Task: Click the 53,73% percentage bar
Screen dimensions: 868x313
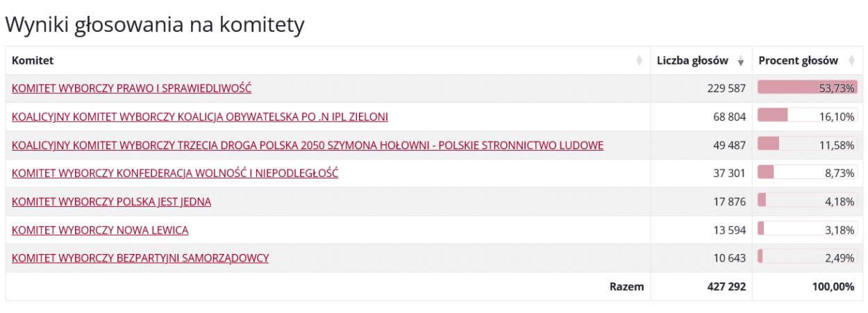Action: 808,88
